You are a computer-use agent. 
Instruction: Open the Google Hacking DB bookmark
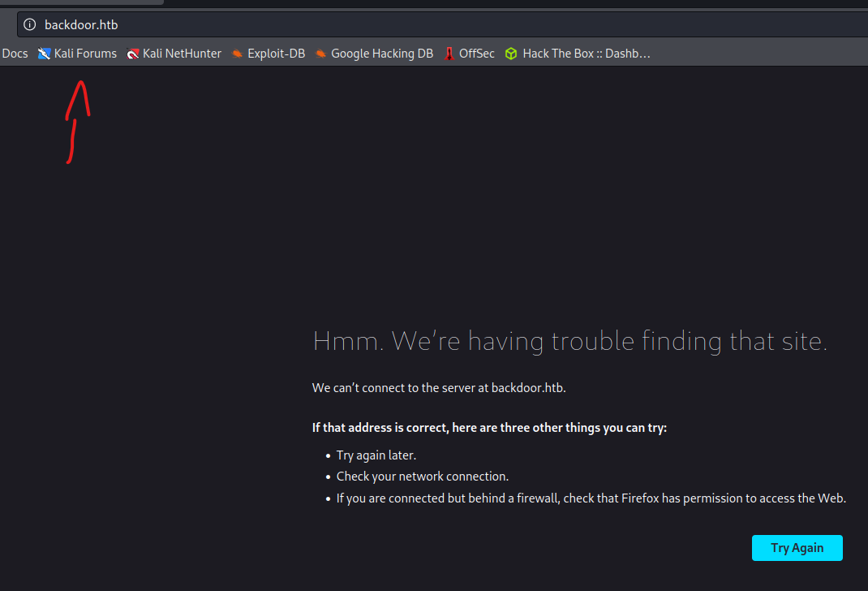[374, 53]
